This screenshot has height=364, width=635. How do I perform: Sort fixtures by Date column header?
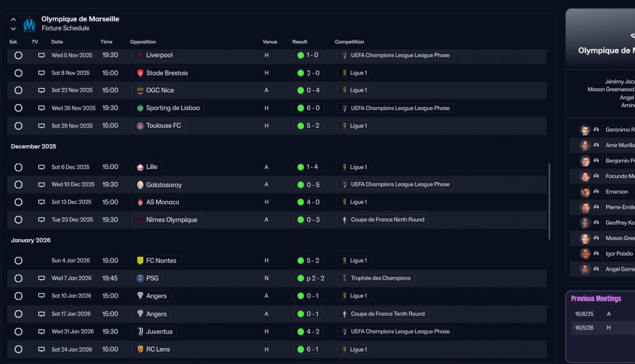[57, 42]
